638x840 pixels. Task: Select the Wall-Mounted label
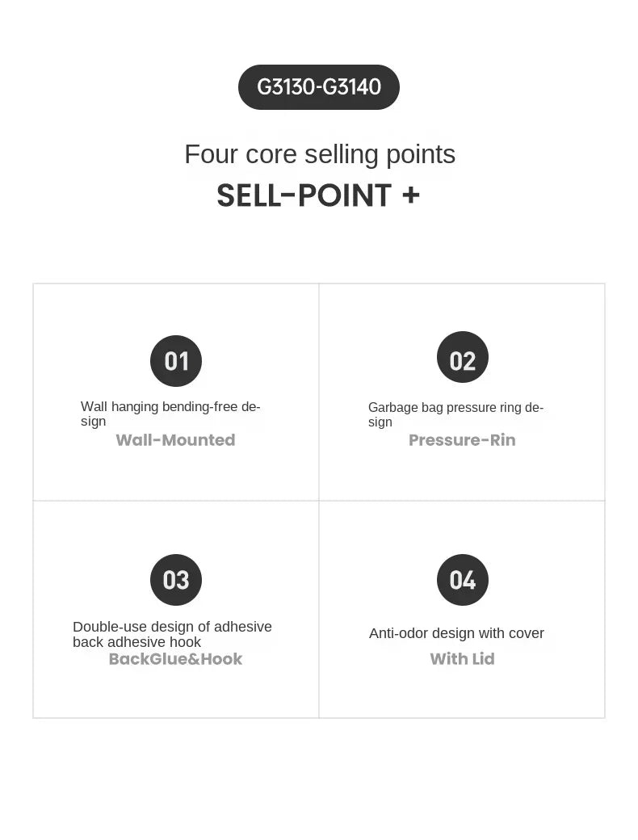point(176,440)
